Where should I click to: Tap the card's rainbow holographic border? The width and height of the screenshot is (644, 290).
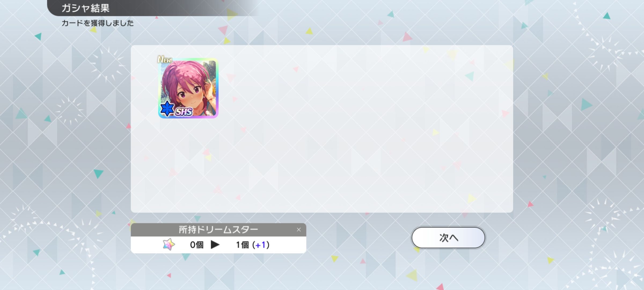tap(217, 88)
